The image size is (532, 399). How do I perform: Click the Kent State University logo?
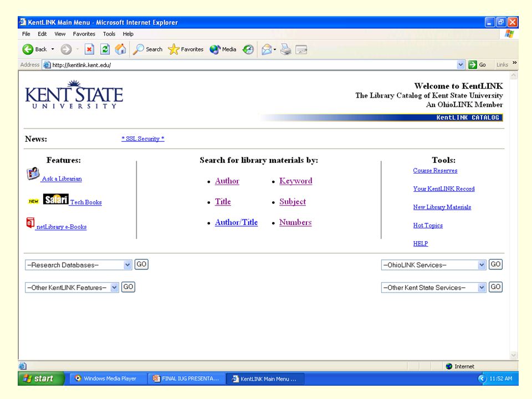click(74, 95)
